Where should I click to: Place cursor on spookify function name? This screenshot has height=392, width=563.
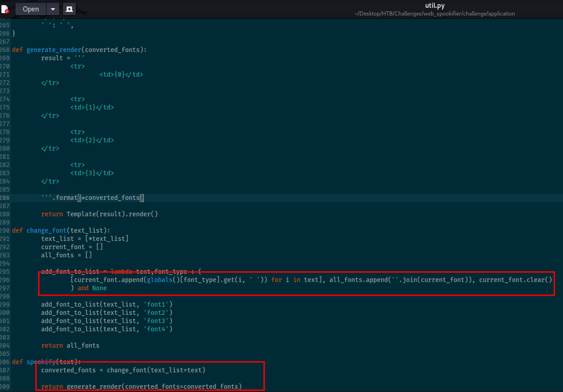(40, 362)
